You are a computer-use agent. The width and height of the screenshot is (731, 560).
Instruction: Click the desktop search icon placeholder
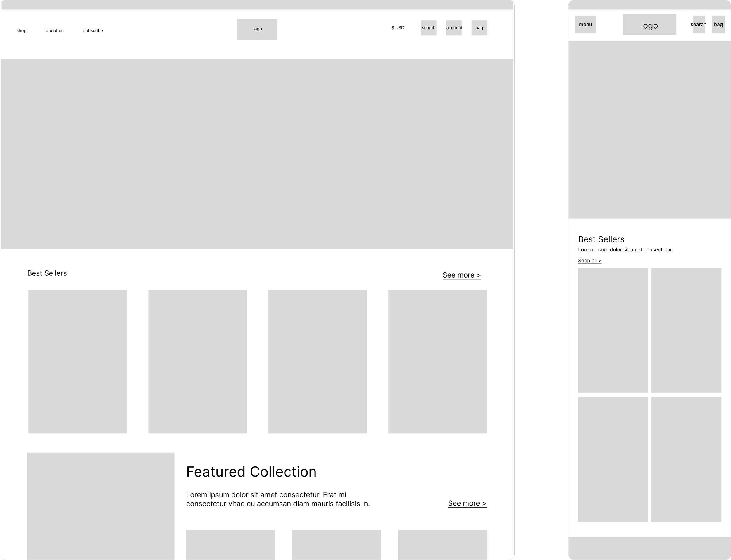[x=428, y=28]
